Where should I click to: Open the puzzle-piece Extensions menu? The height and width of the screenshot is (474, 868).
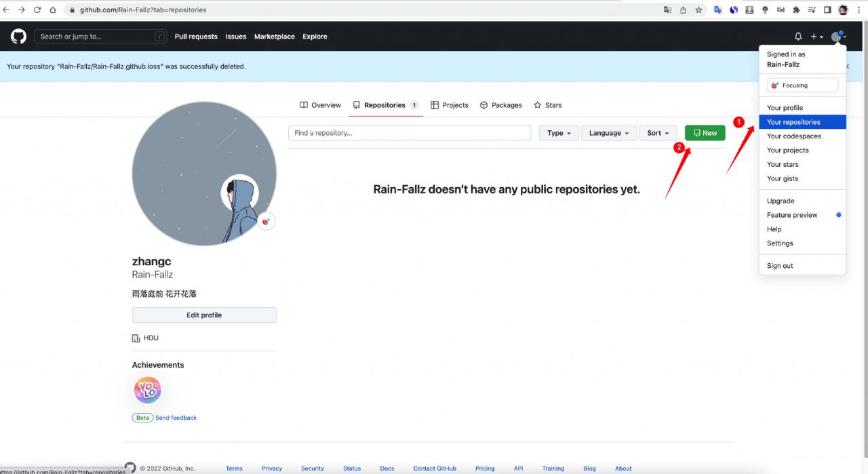[796, 10]
